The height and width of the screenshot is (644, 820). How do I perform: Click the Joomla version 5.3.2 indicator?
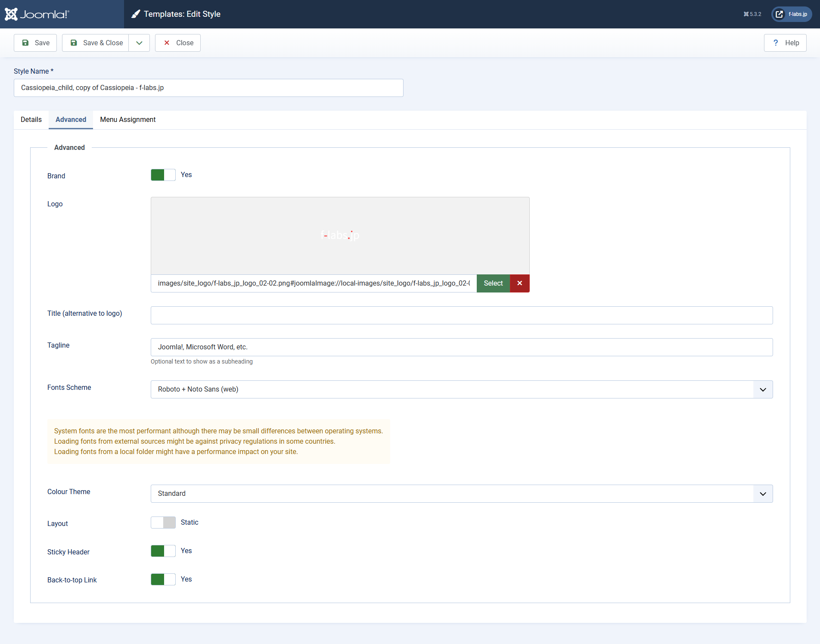point(752,14)
